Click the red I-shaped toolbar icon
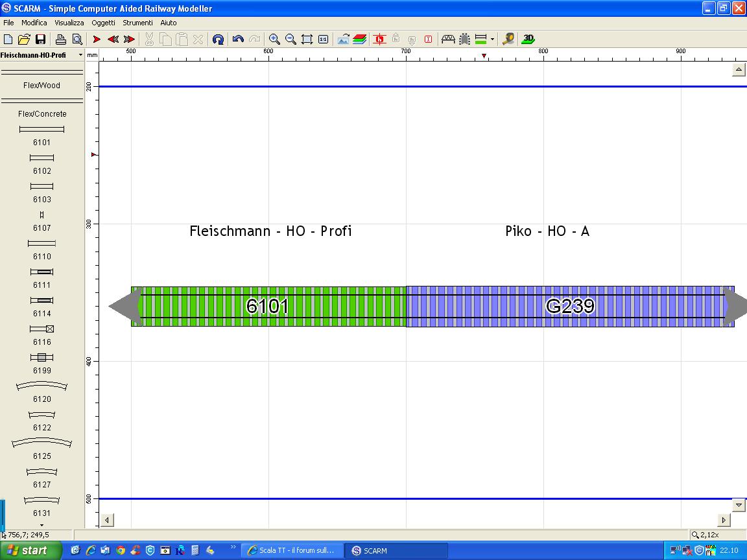The image size is (747, 560). (x=428, y=40)
